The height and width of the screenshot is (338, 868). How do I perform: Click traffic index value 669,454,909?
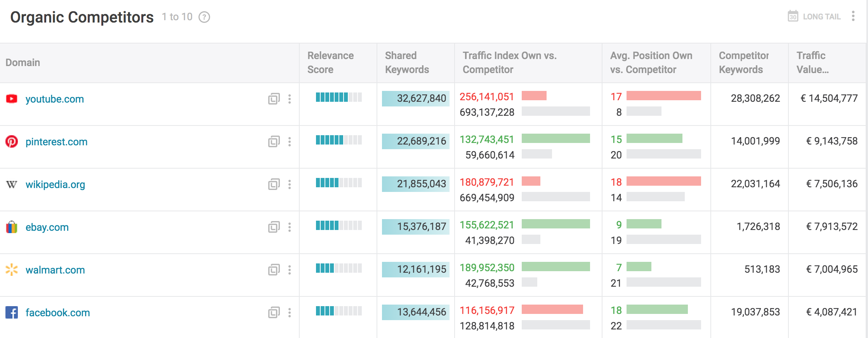coord(487,198)
